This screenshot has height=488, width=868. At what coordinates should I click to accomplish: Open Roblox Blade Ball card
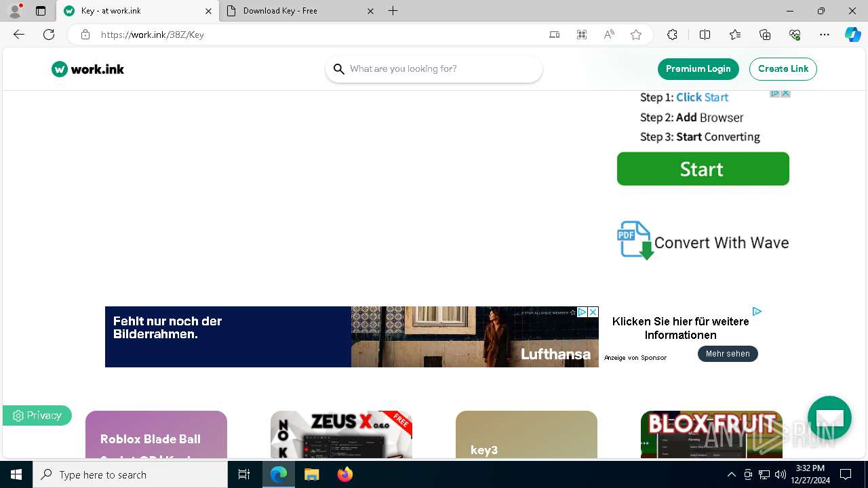click(x=156, y=434)
